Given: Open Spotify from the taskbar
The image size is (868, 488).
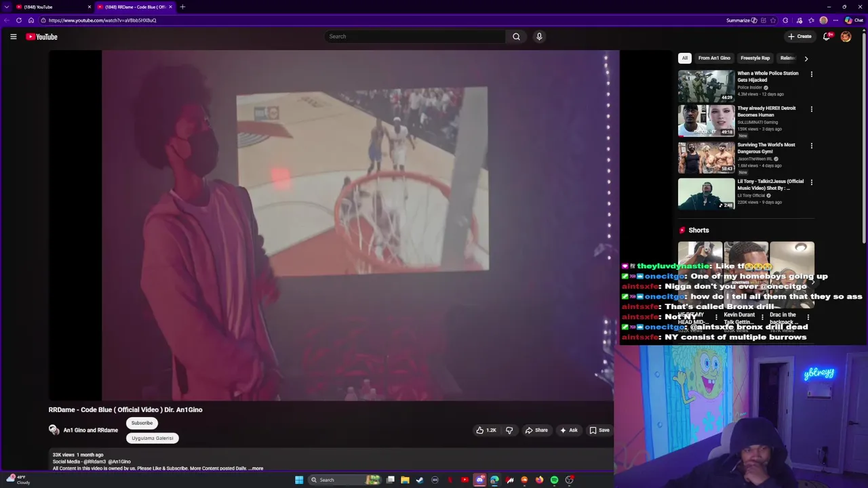Looking at the screenshot, I should [x=554, y=480].
